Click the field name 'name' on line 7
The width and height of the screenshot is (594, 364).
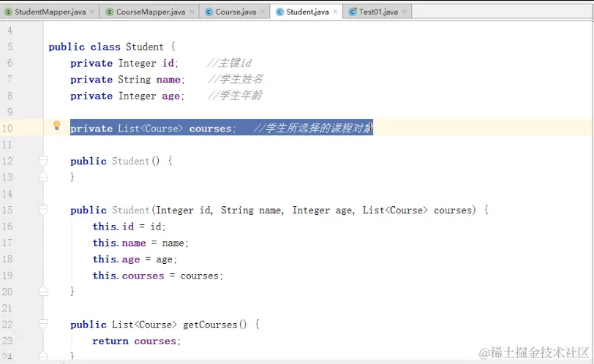coord(168,80)
